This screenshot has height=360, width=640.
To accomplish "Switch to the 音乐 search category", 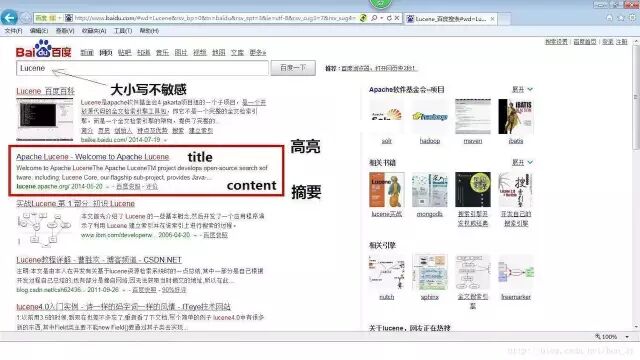I will point(162,53).
